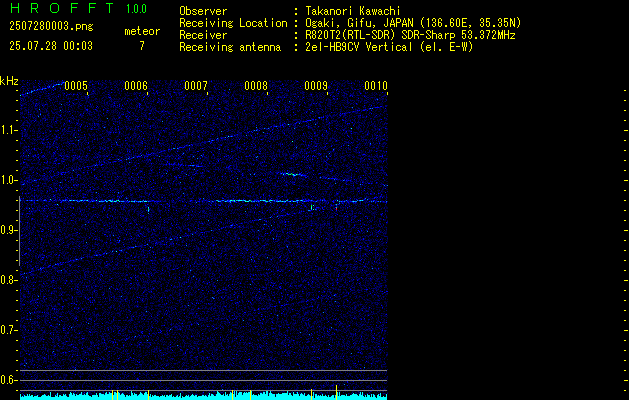This screenshot has height=400, width=629.
Task: Click the meteor count value 7
Action: tap(142, 46)
